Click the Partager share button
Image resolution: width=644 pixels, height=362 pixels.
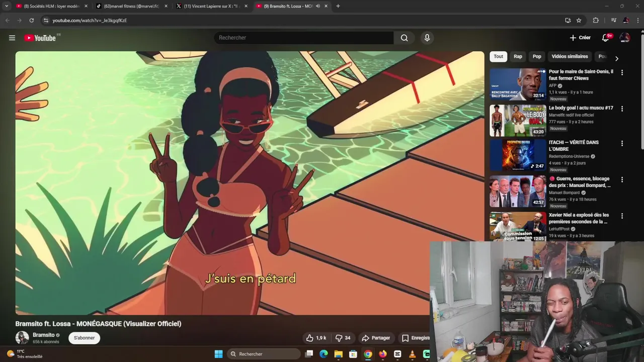(x=376, y=338)
